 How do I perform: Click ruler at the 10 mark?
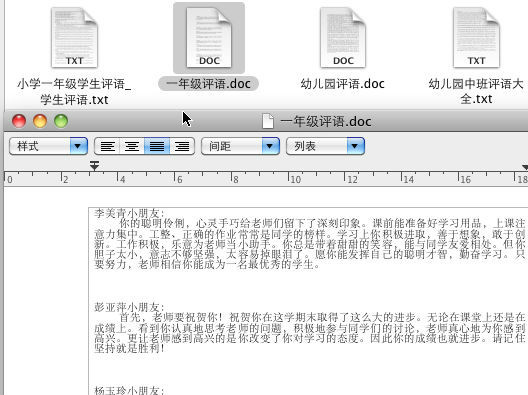click(x=295, y=179)
